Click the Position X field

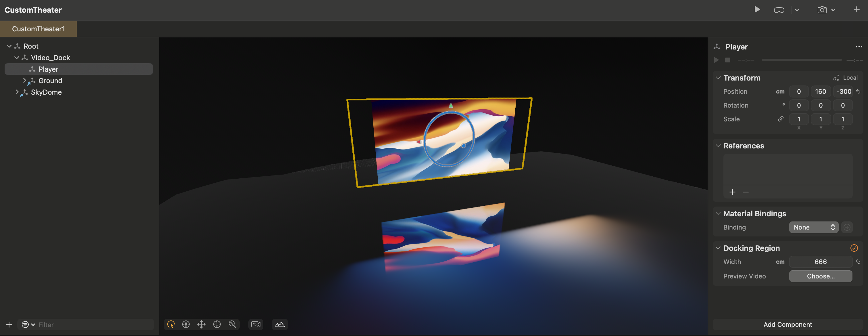798,91
